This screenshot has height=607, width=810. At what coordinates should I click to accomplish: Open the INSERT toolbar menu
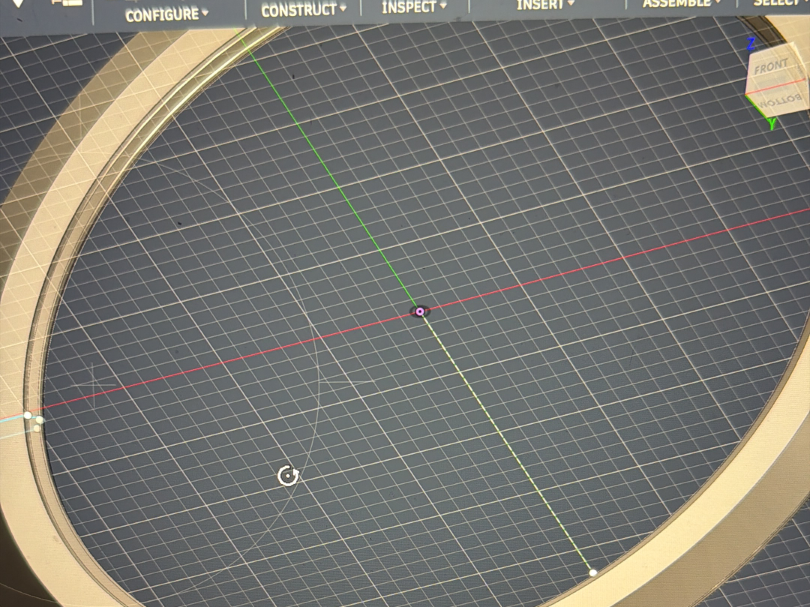click(545, 5)
